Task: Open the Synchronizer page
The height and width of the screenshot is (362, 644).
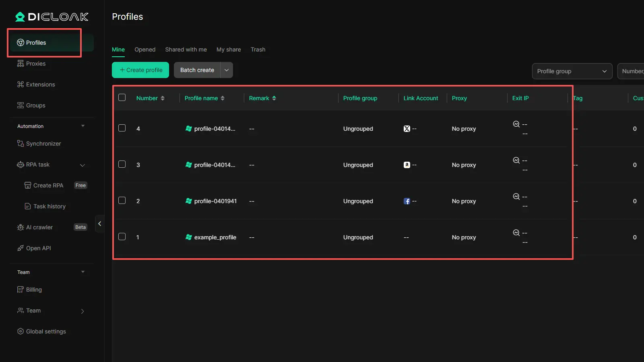Action: [x=43, y=144]
